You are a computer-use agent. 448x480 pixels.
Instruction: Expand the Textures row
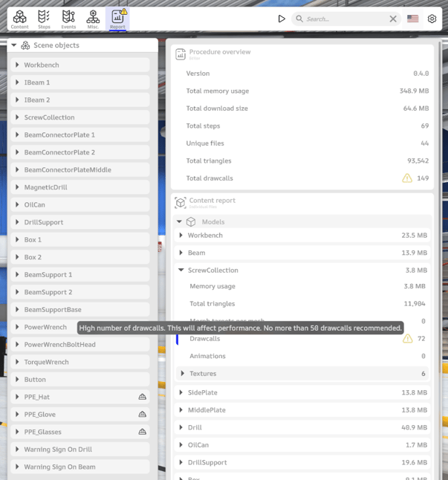pos(183,373)
